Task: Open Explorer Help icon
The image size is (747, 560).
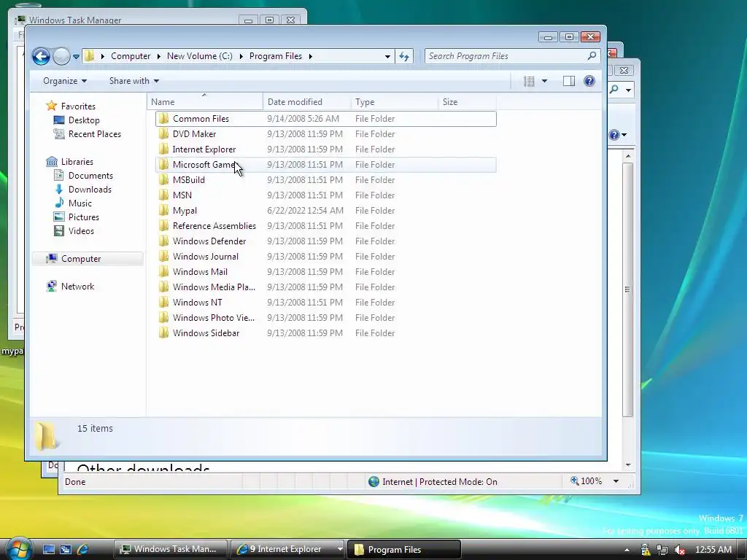Action: click(589, 81)
